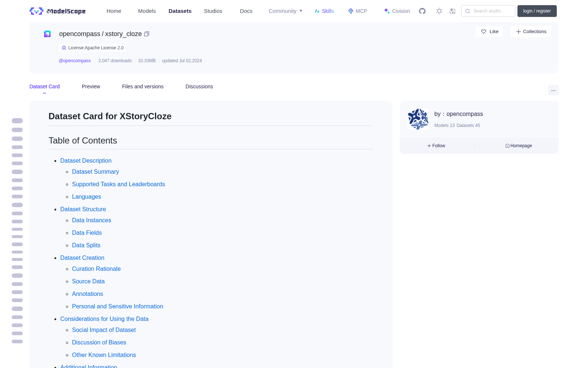Click the opencompass organization avatar
The image size is (588, 368).
point(418,119)
